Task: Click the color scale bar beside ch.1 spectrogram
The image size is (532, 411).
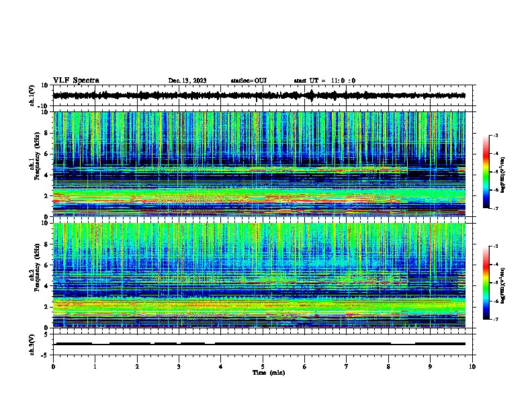Action: coord(486,172)
